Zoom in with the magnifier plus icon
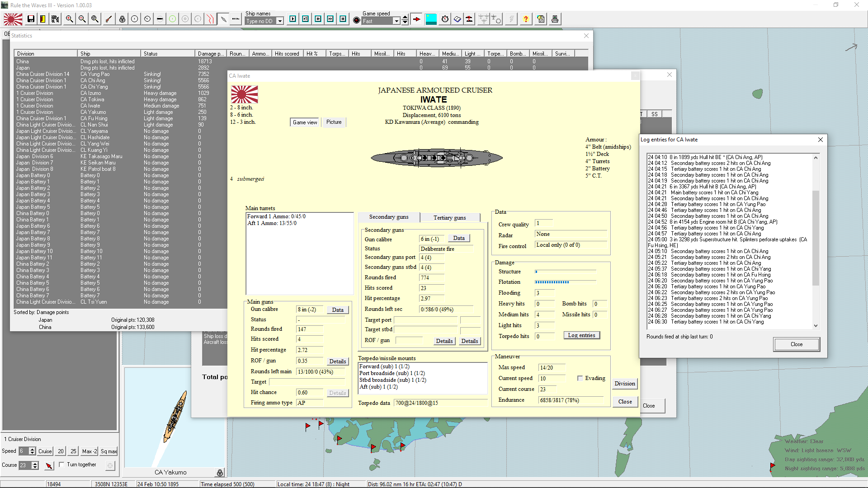Screen dimensions: 868x488 (69, 19)
